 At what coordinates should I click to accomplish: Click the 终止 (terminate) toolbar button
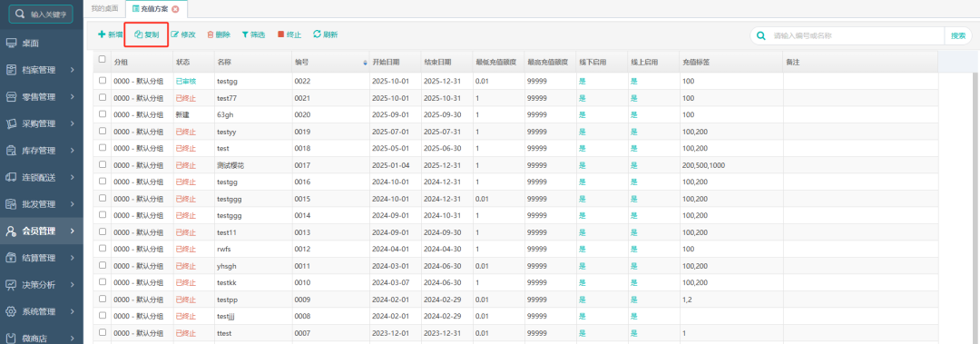[289, 35]
